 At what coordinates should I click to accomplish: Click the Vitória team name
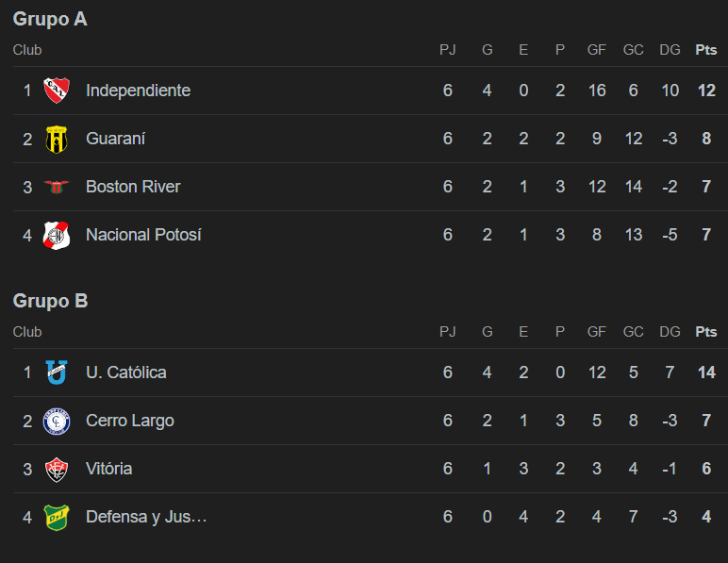[109, 469]
